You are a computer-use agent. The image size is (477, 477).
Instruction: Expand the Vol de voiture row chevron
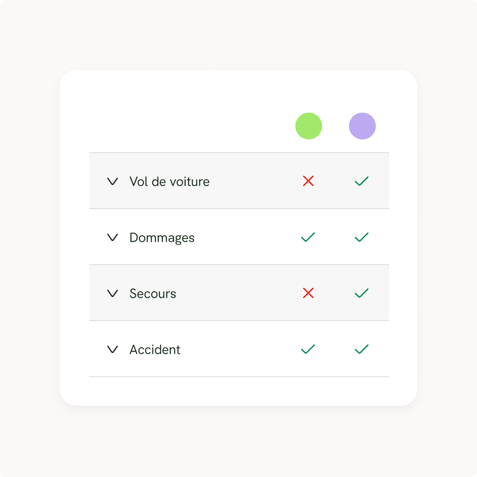112,182
